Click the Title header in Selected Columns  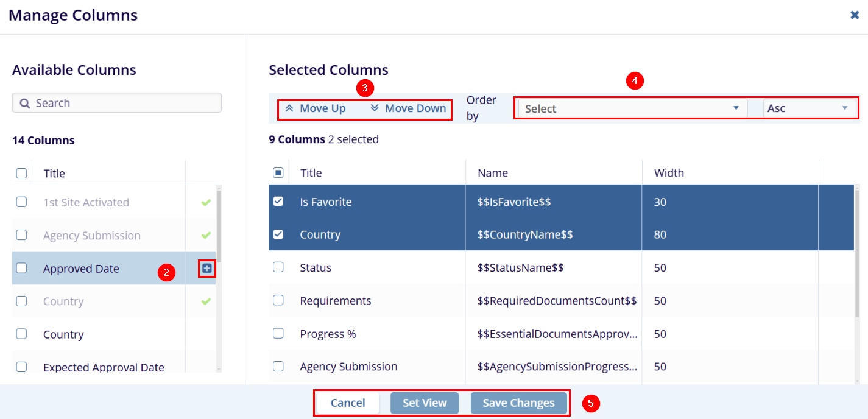(311, 173)
